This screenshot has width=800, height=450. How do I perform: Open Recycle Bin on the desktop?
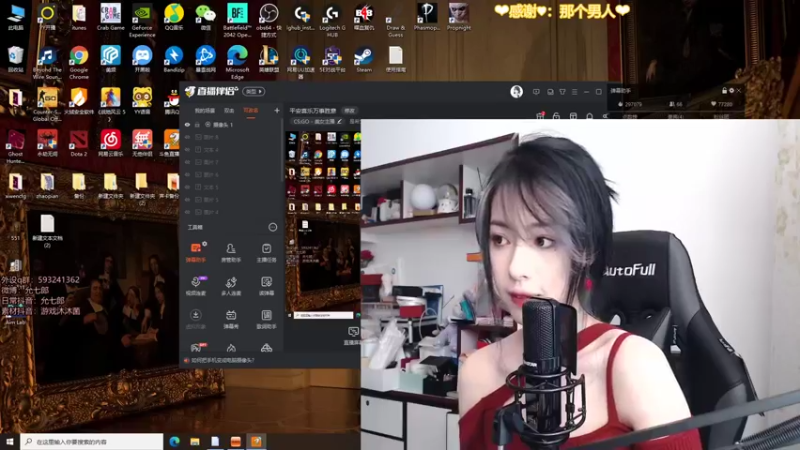coord(15,60)
